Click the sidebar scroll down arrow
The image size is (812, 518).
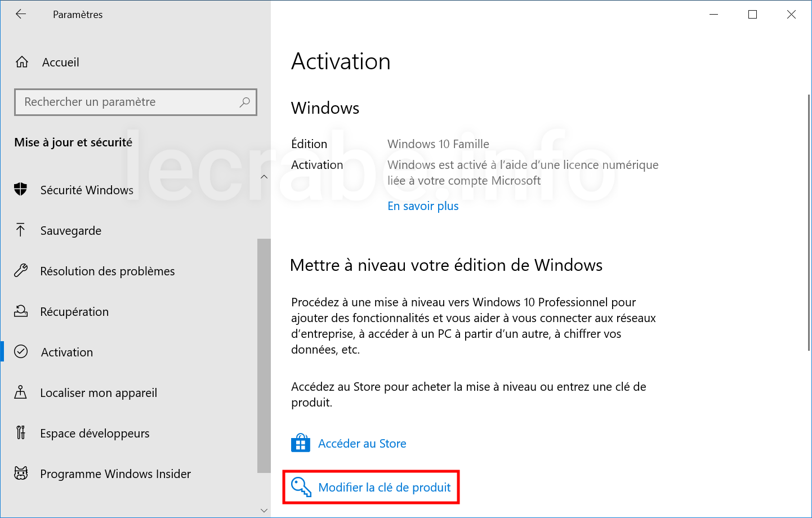tap(264, 510)
